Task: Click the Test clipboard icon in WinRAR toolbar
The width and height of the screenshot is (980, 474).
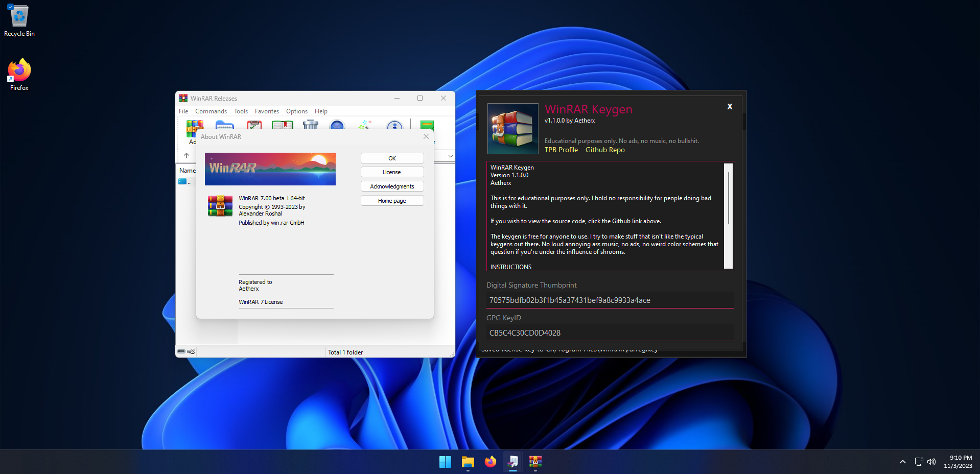Action: coord(254,125)
